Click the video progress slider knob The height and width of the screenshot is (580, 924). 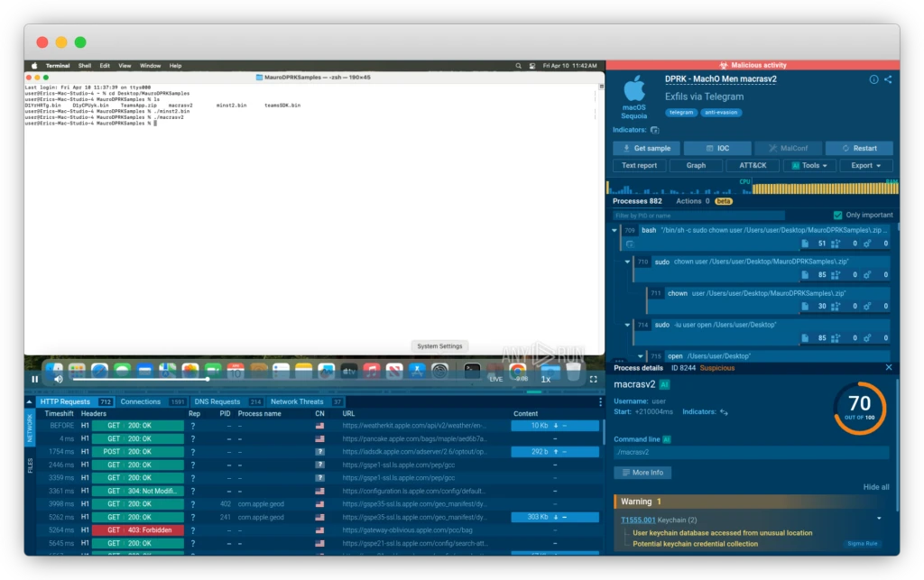208,379
